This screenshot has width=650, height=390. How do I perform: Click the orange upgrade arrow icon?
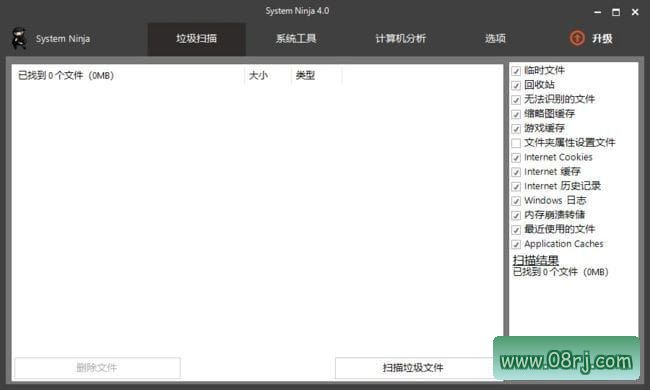[x=577, y=38]
